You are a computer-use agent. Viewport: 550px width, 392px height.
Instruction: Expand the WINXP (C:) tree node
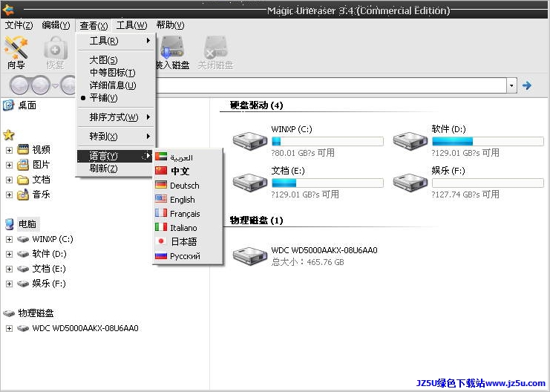pos(9,239)
